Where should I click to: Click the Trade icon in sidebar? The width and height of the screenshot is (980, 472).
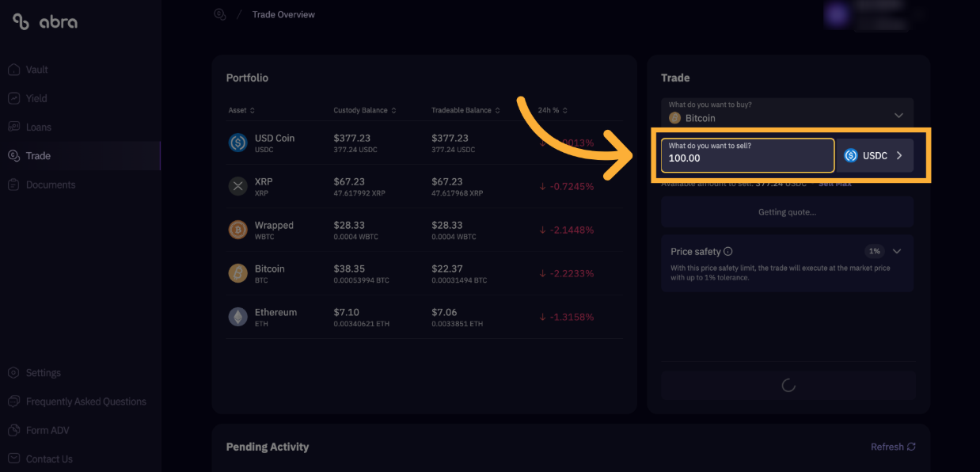[x=13, y=156]
